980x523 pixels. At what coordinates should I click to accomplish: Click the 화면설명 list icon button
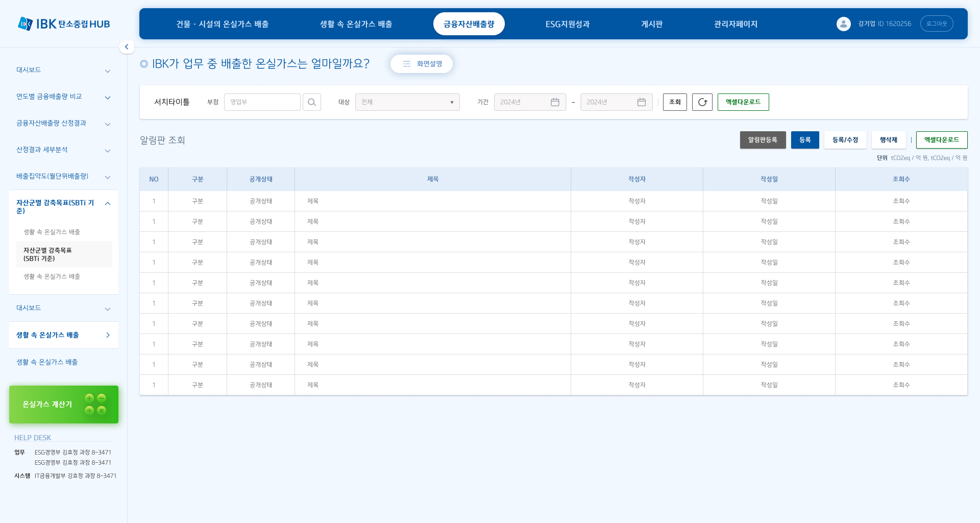[x=422, y=64]
